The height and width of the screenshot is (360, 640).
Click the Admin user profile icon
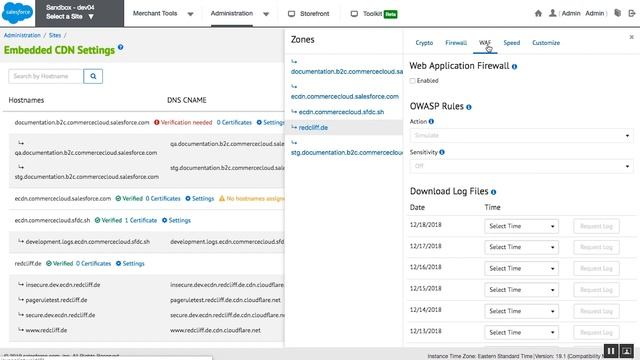[x=552, y=13]
